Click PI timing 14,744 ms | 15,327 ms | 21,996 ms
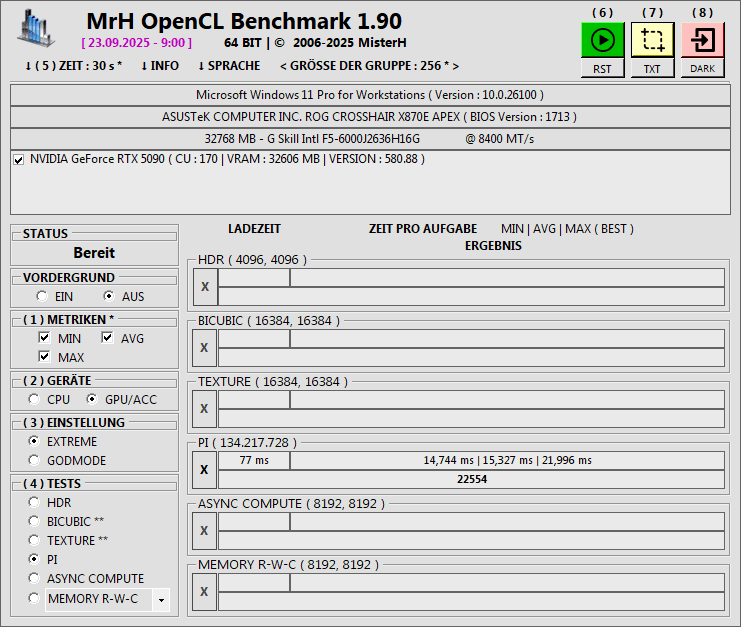741x627 pixels. pos(507,460)
